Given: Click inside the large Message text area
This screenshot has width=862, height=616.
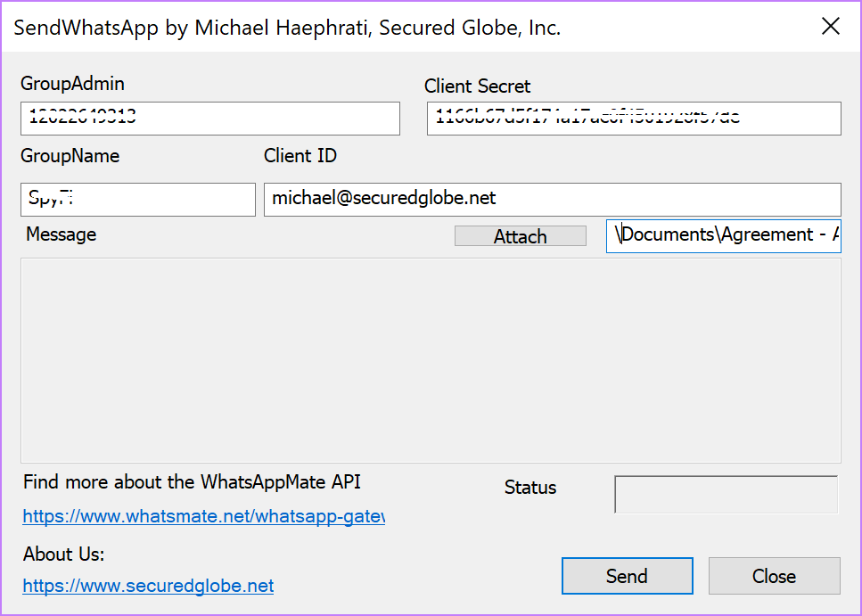Looking at the screenshot, I should coord(431,360).
